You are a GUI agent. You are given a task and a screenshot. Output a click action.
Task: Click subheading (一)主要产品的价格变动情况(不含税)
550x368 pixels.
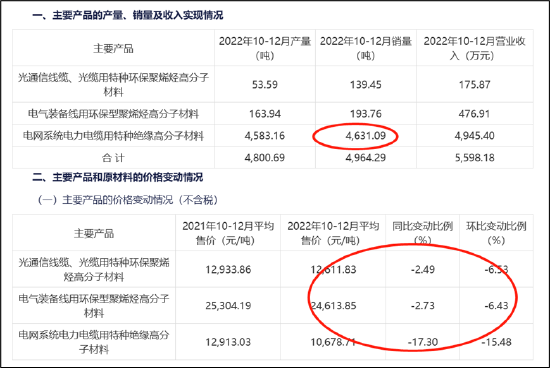pos(128,200)
